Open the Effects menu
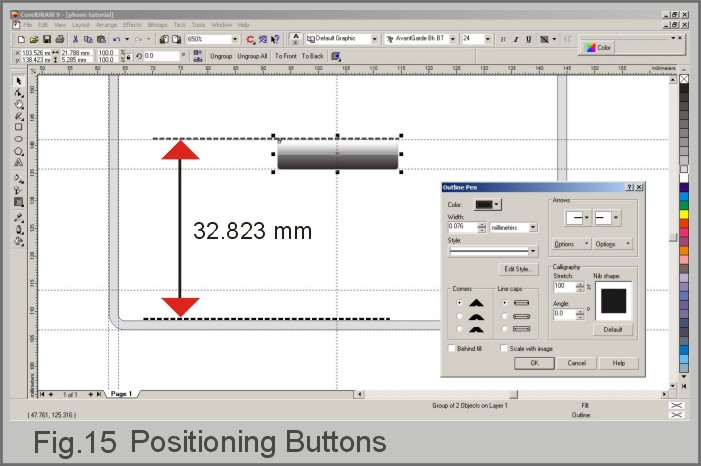Screen dimensions: 701x466 132,25
